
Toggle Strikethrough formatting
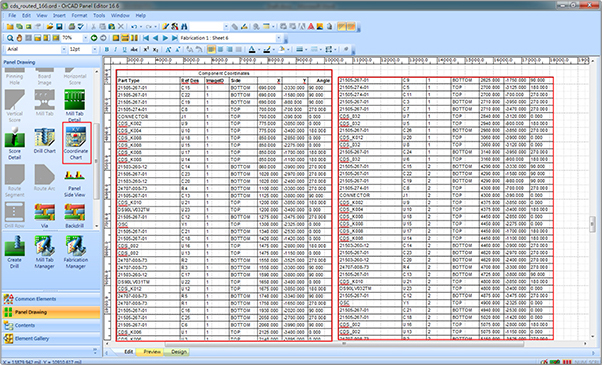coord(134,50)
